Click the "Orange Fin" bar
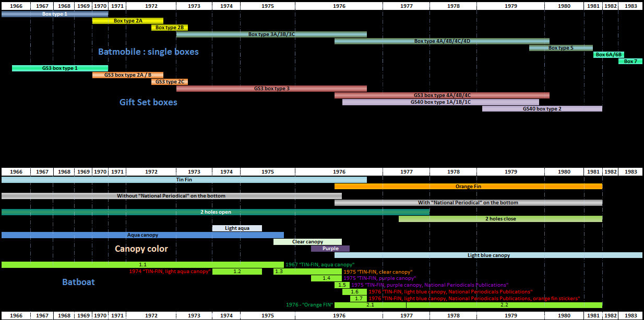Screen dimensions: 644x320 (x=468, y=187)
